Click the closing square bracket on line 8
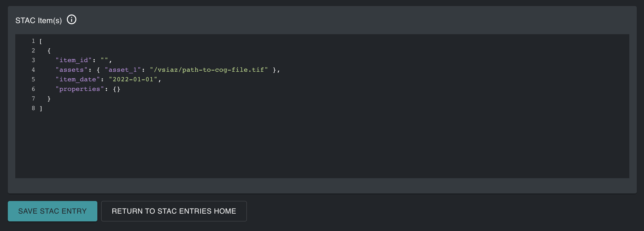The width and height of the screenshot is (644, 231). tap(41, 109)
